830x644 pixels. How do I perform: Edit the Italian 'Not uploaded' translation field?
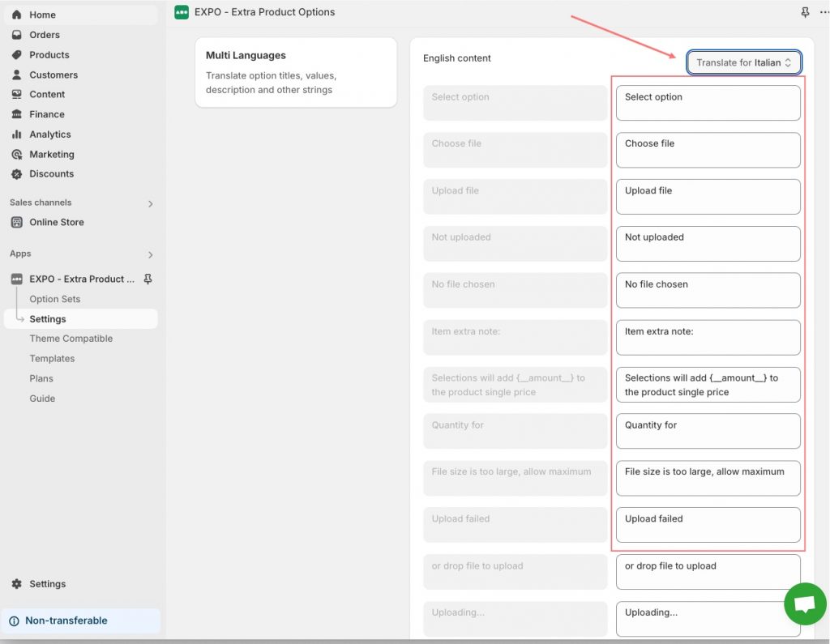(x=708, y=244)
